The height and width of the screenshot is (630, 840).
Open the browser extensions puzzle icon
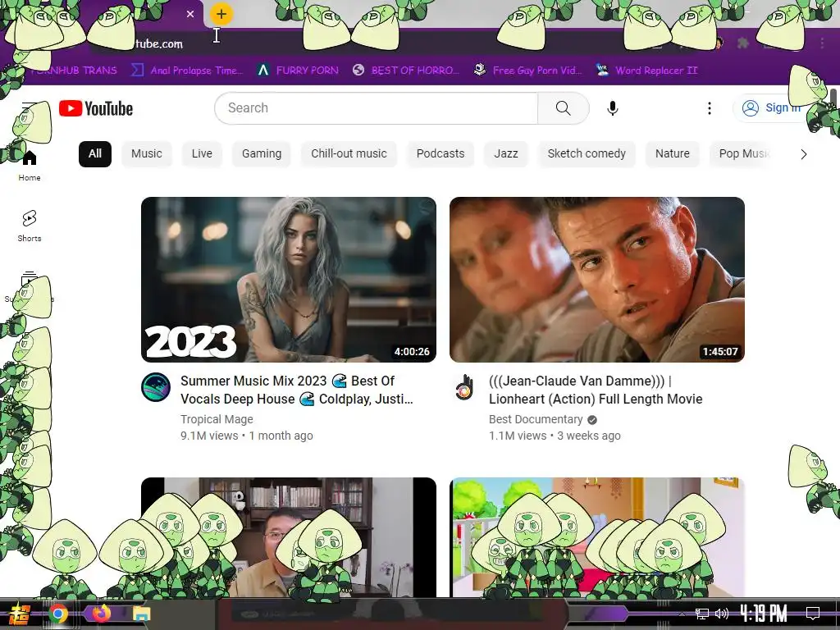pos(742,43)
